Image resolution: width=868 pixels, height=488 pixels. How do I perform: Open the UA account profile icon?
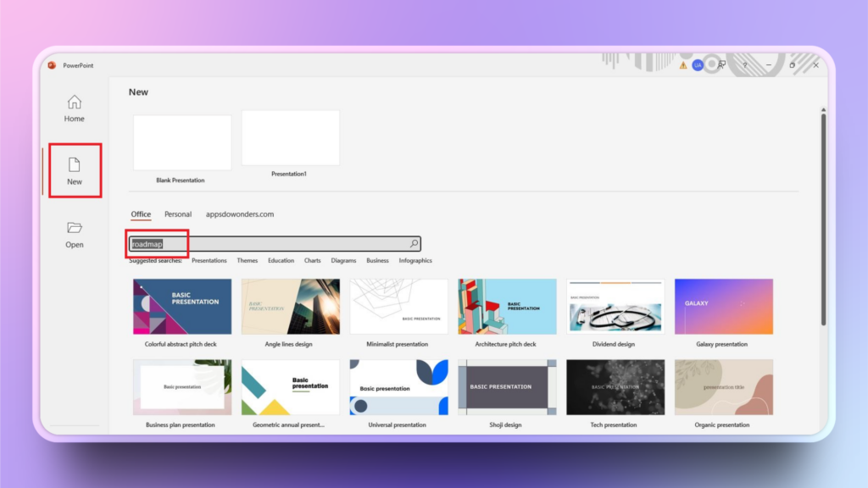(x=698, y=65)
